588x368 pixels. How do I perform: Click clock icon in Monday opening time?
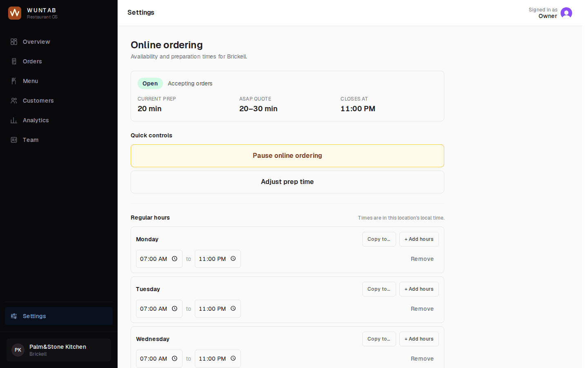click(174, 259)
